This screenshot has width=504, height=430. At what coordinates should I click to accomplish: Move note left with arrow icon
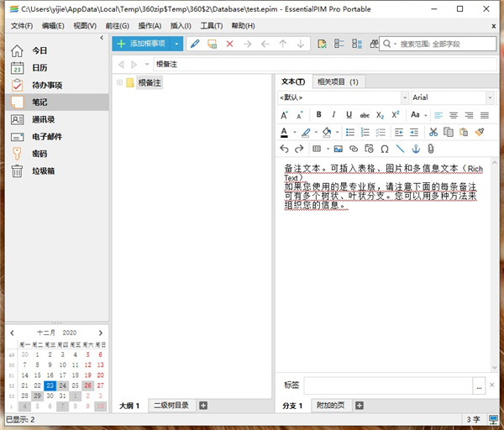(265, 44)
